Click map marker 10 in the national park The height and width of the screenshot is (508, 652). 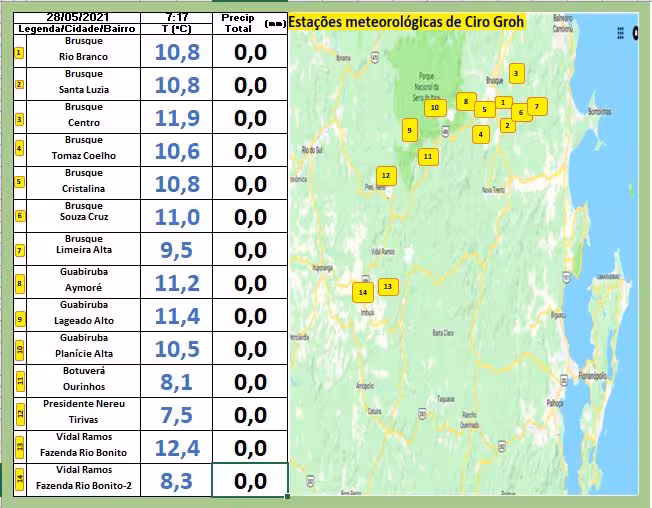tap(434, 107)
